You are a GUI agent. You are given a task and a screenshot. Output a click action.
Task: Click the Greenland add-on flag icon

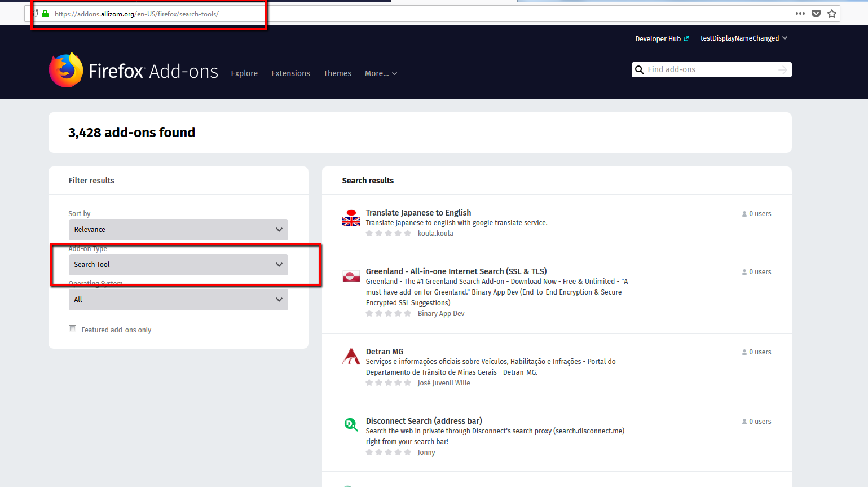351,277
